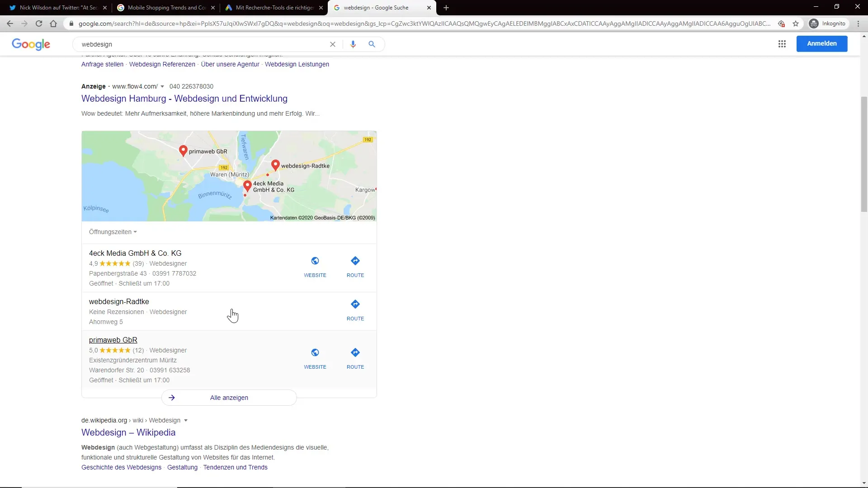The image size is (868, 488).
Task: Clear the search box with the X icon
Action: (x=333, y=44)
